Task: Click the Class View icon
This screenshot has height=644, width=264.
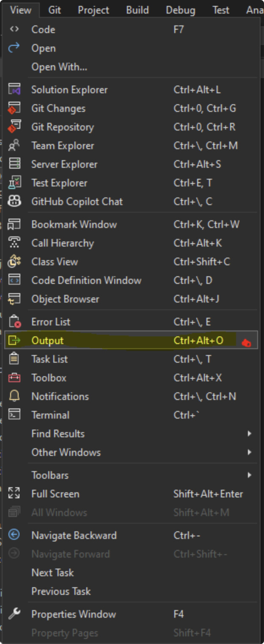Action: (14, 262)
